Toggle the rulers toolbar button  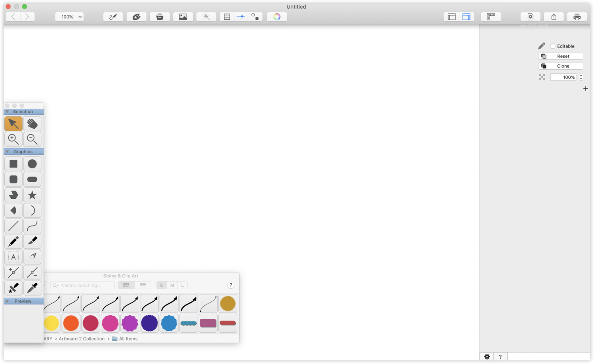tap(491, 17)
